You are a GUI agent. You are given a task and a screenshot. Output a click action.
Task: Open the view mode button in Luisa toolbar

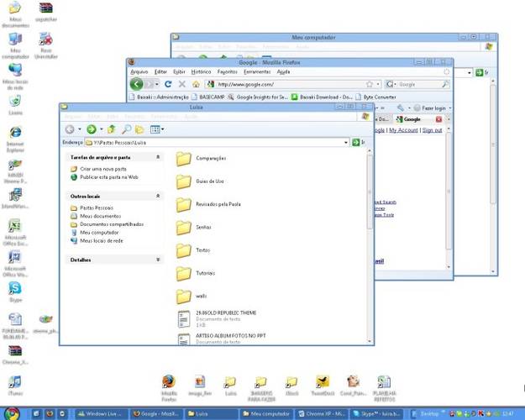tap(155, 129)
